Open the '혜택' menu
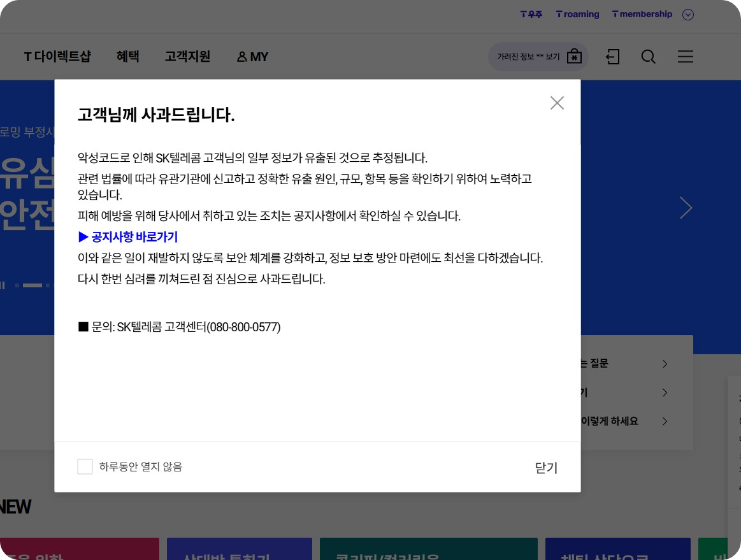This screenshot has height=560, width=741. 127,57
